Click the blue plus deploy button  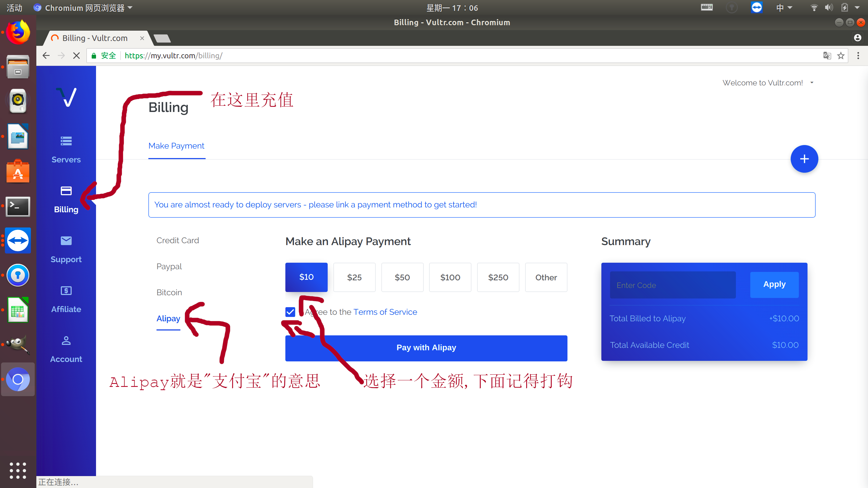[804, 159]
